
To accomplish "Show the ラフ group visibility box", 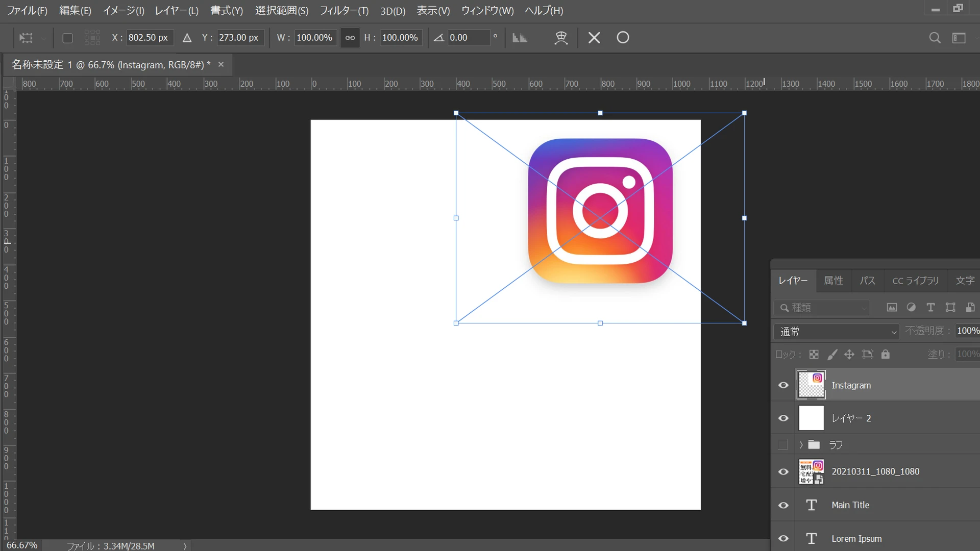I will point(783,445).
